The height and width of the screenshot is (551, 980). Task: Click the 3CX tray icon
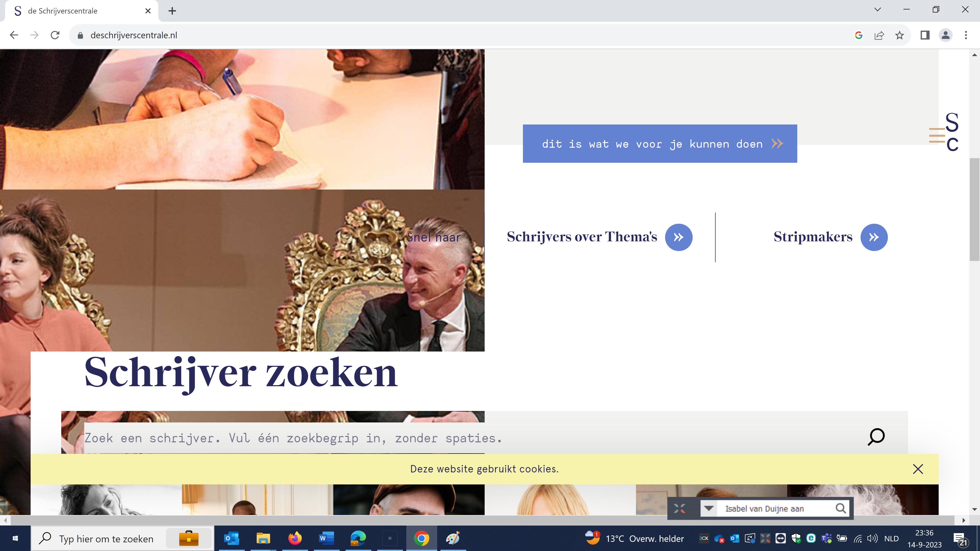pyautogui.click(x=704, y=539)
